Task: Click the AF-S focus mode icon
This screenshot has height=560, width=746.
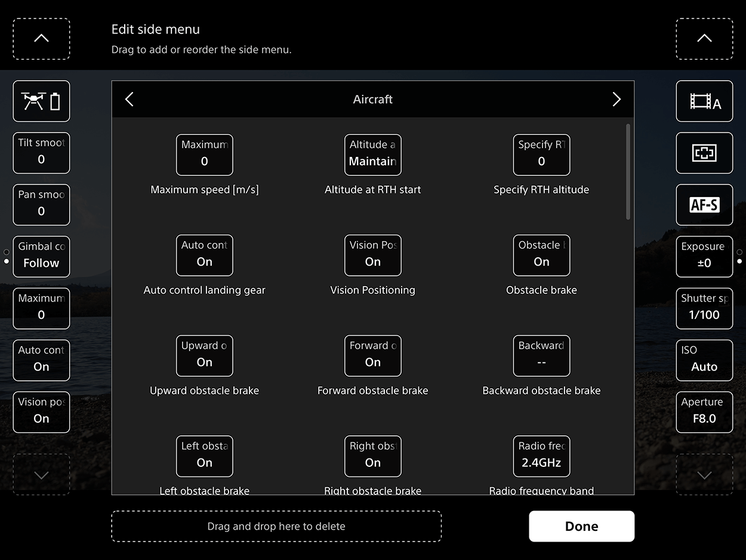Action: pyautogui.click(x=704, y=205)
